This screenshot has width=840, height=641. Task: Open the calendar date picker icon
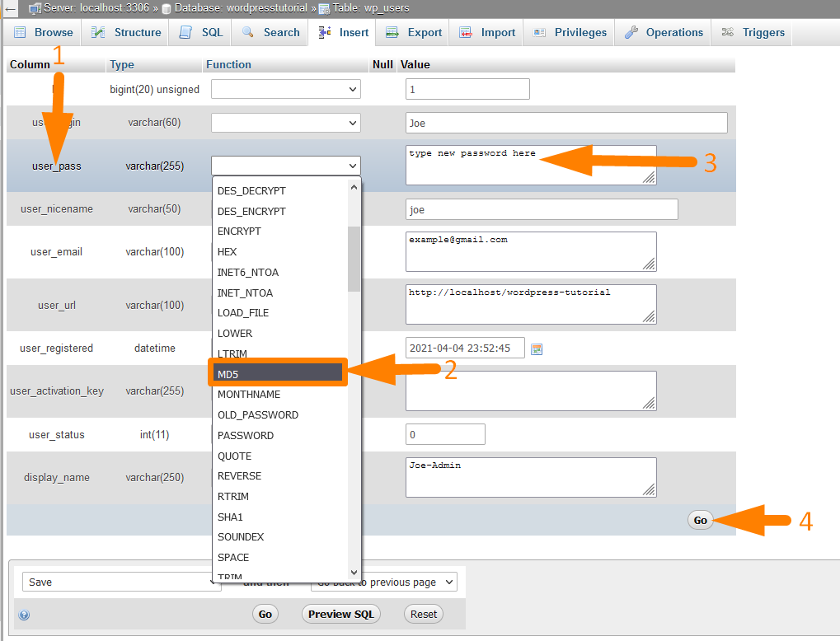pos(537,349)
